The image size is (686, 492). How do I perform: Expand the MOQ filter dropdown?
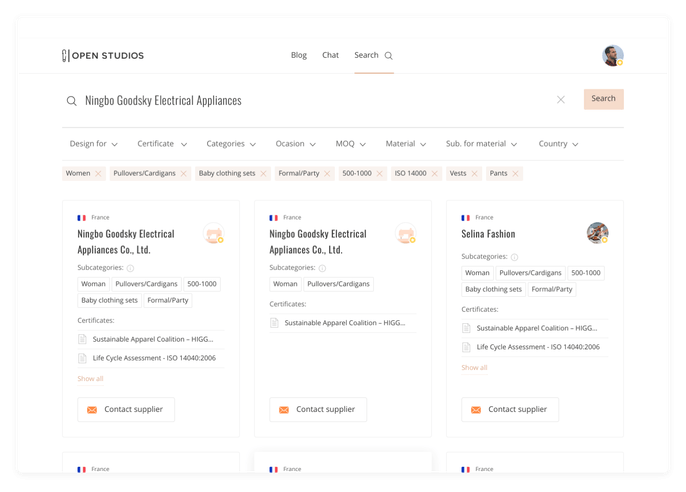[x=350, y=144]
